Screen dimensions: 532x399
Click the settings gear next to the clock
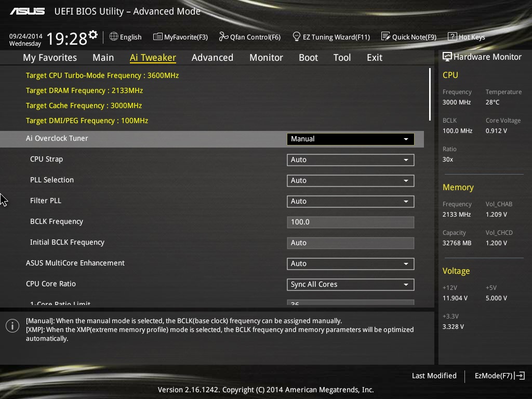[x=93, y=35]
